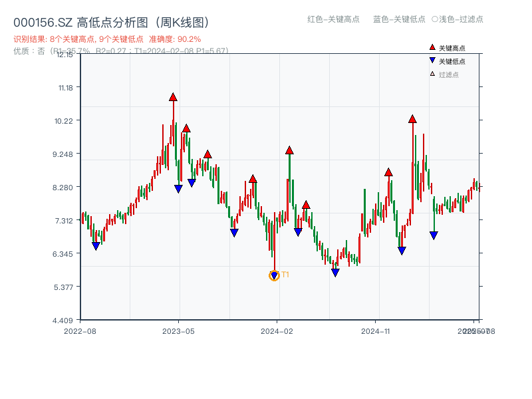
Task: Select the chart title 000156.SZ 高低点分析图
Action: (x=110, y=20)
